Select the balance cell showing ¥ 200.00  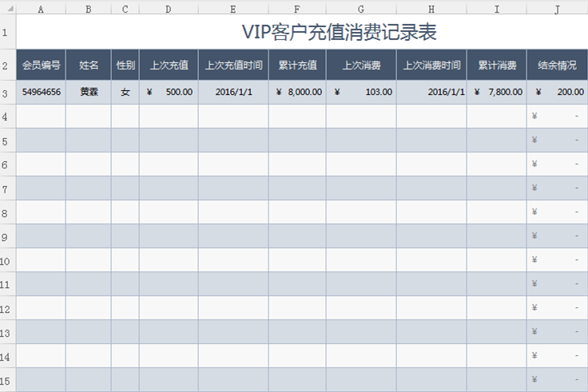tap(557, 92)
